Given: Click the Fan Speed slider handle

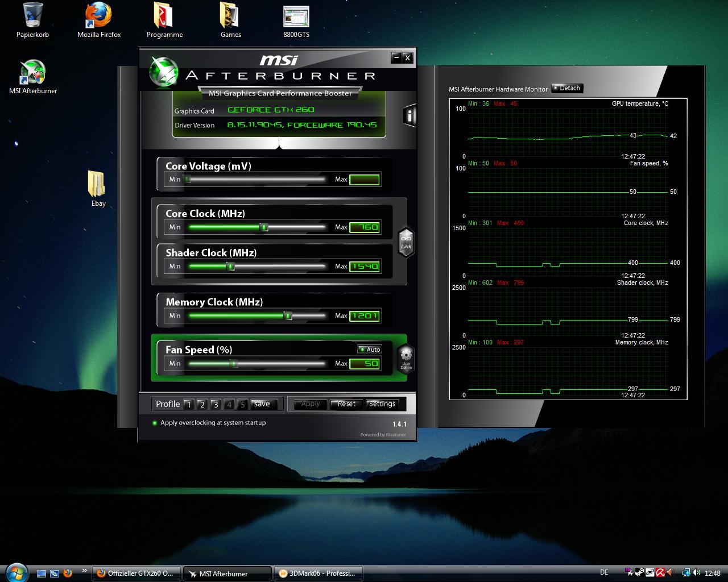Looking at the screenshot, I should point(233,364).
